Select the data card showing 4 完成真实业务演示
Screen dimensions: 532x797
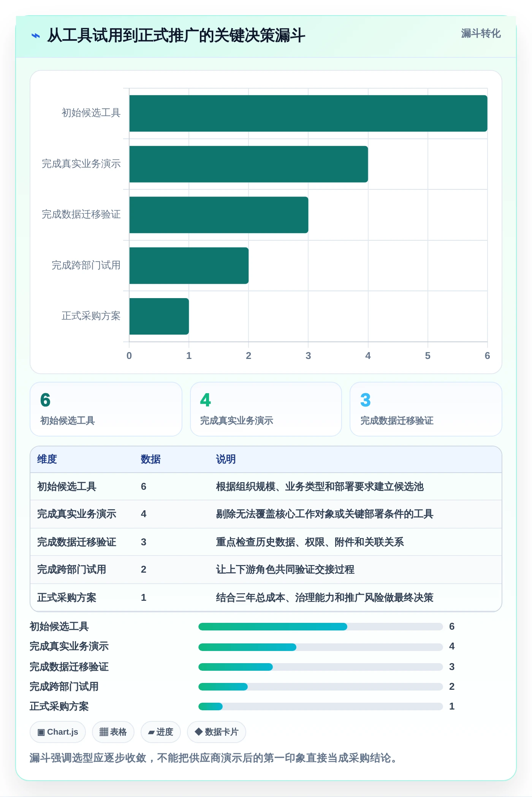coord(266,409)
